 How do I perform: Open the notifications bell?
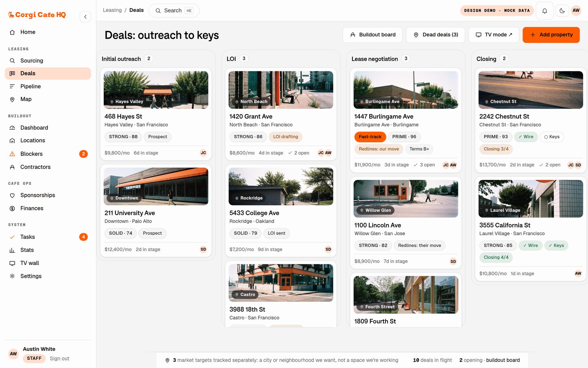[545, 11]
